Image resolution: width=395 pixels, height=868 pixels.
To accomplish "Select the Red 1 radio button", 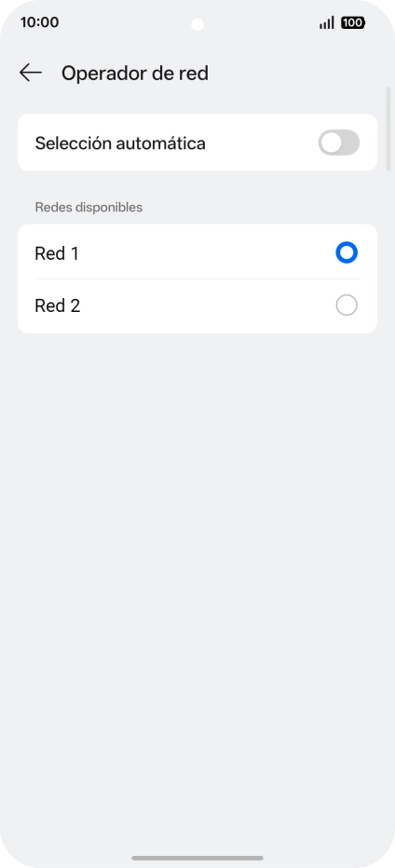I will [x=347, y=253].
